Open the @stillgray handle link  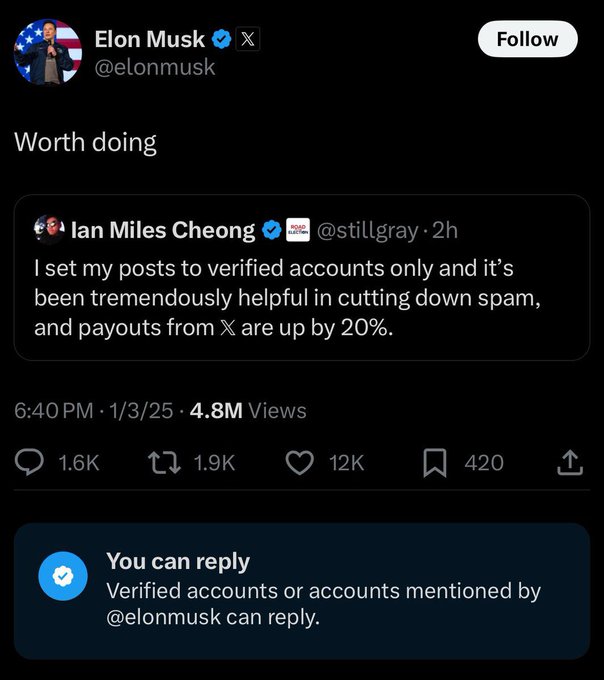click(367, 230)
